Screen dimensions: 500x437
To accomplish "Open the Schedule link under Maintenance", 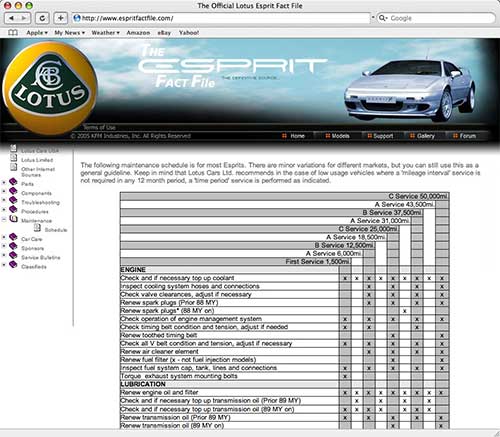I will [56, 230].
